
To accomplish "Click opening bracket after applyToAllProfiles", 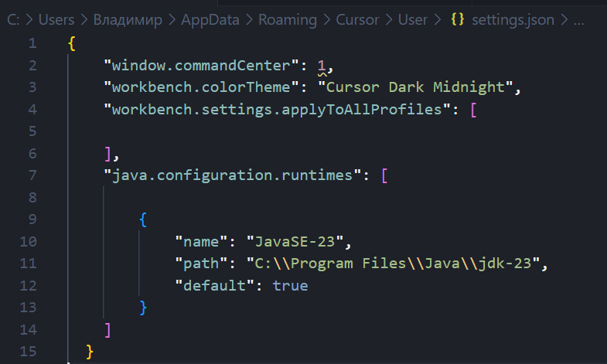I will (473, 110).
